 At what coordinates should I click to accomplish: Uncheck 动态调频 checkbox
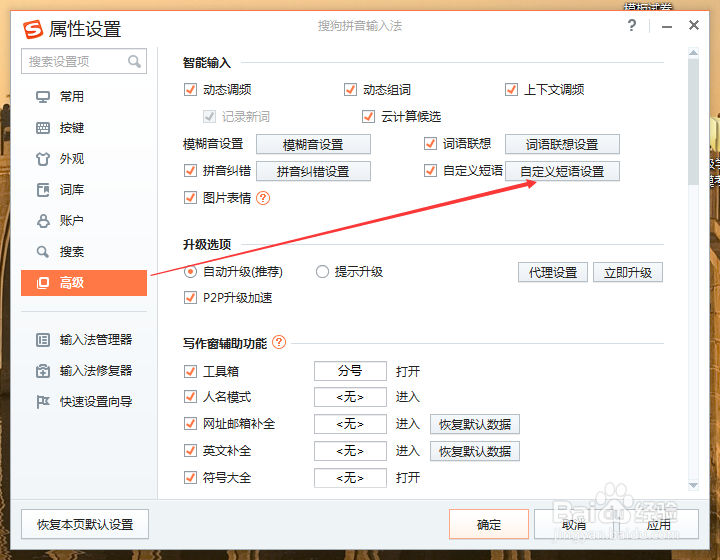[x=190, y=89]
